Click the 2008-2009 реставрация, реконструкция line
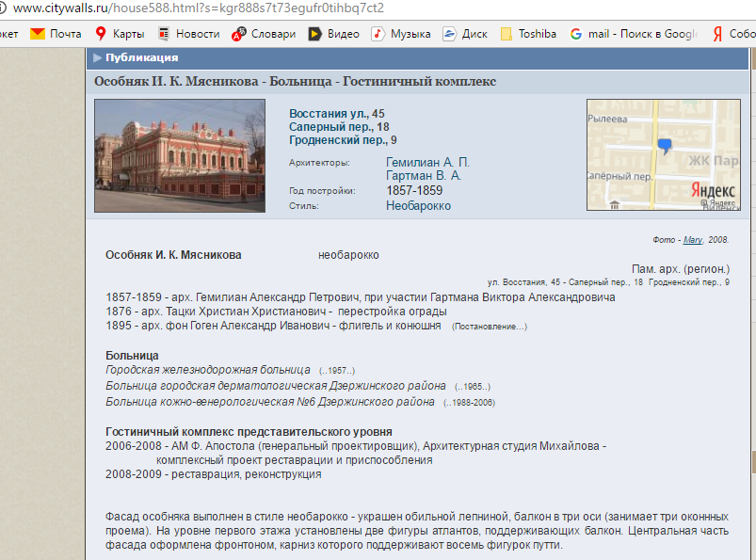756x560 pixels. [x=214, y=474]
